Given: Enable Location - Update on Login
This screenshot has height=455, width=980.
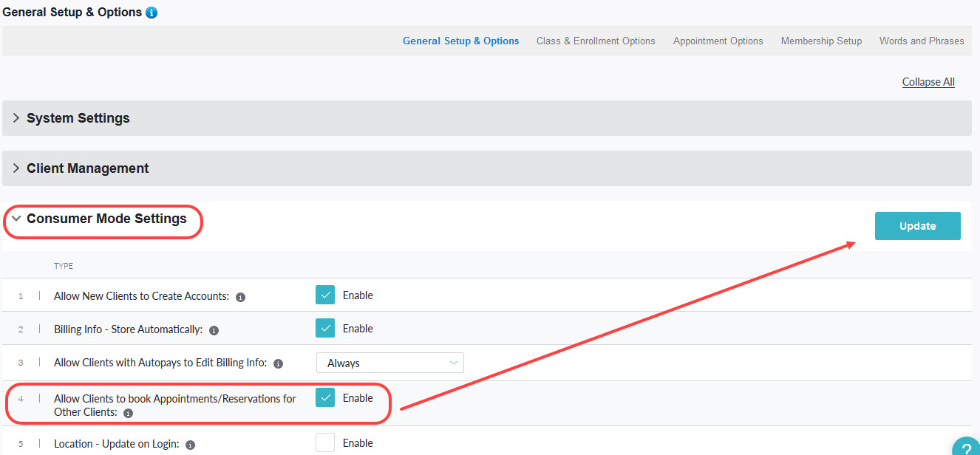Looking at the screenshot, I should (x=325, y=442).
